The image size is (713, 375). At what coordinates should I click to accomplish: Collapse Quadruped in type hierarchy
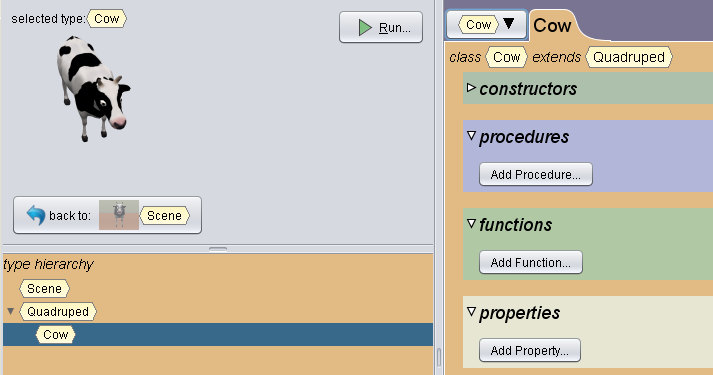pyautogui.click(x=10, y=311)
